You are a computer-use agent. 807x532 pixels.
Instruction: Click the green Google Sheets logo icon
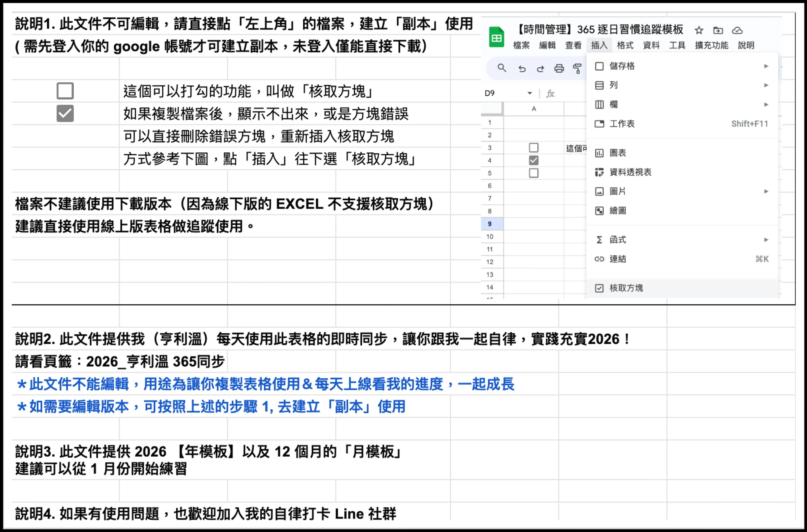point(496,37)
